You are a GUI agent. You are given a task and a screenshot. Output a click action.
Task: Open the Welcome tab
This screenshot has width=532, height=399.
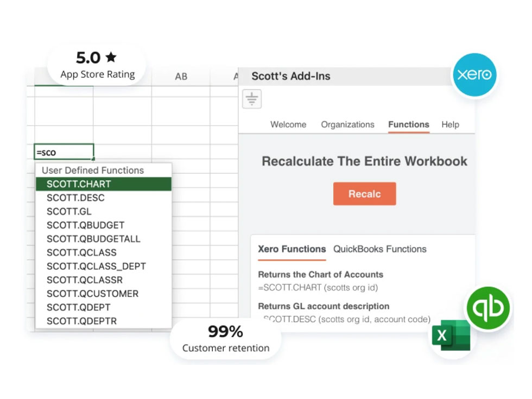288,124
